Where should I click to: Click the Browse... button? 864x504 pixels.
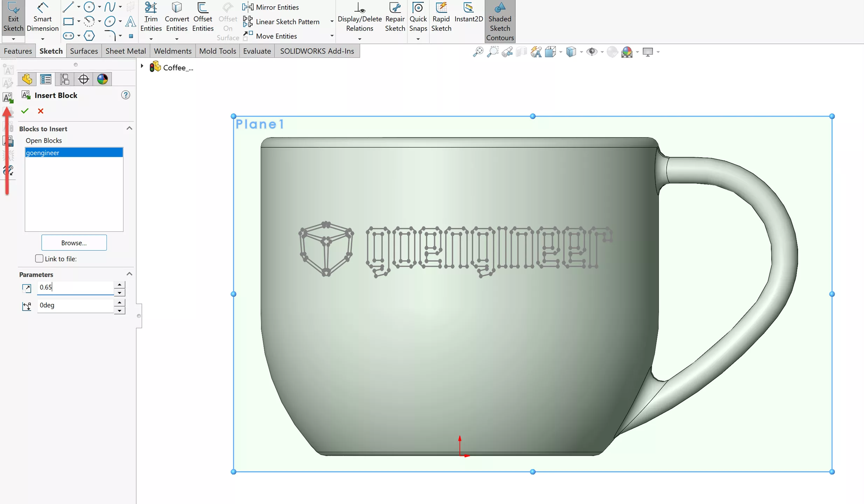tap(74, 243)
